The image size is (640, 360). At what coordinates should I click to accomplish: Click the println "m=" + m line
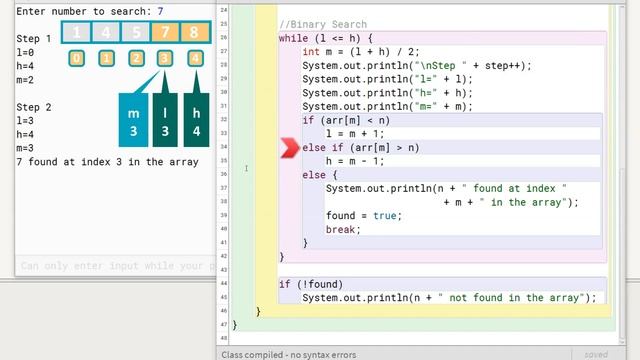[387, 107]
